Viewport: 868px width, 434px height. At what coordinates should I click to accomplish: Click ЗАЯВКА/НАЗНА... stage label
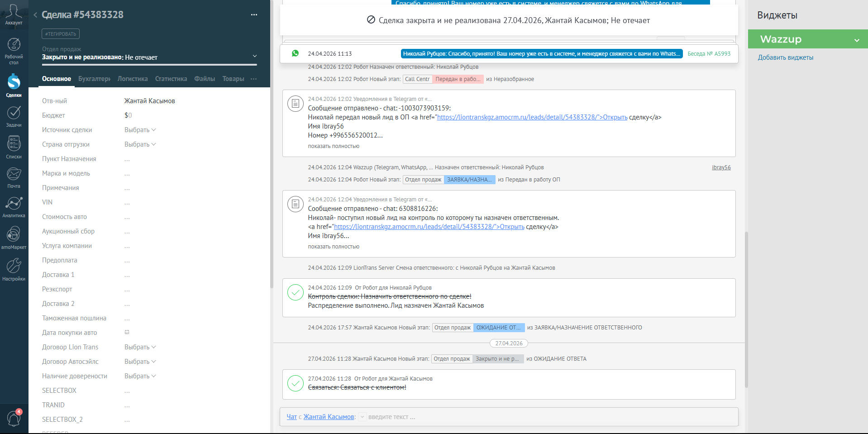470,180
